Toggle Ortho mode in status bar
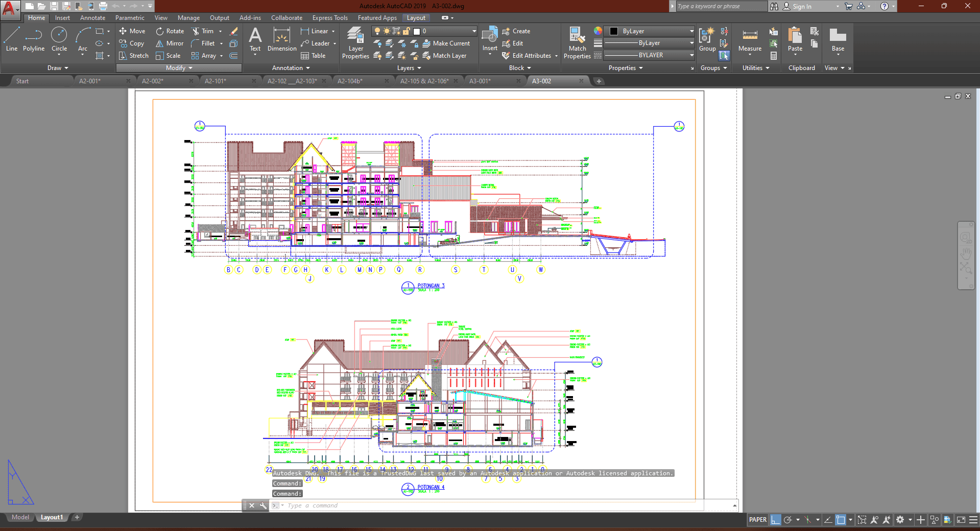Screen dimensions: 980x531 tap(776, 520)
